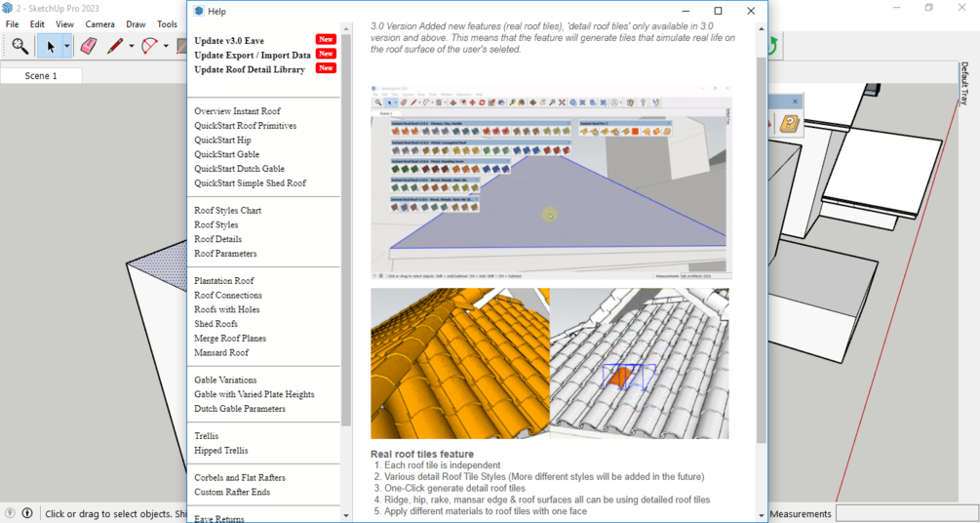980x523 pixels.
Task: Open the Merge Roof Planes topic
Action: [230, 339]
